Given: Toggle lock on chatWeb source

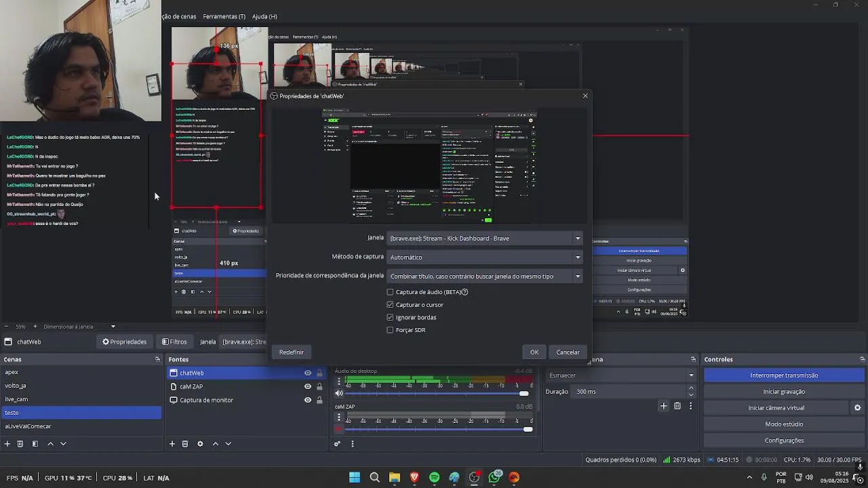Looking at the screenshot, I should (319, 373).
